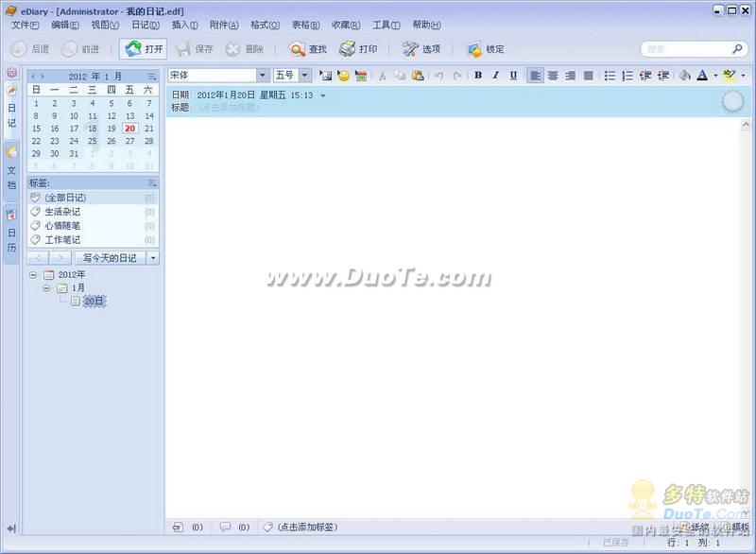Screen dimensions: 756x554
Task: Collapse the 2012年 tree node
Action: point(33,275)
